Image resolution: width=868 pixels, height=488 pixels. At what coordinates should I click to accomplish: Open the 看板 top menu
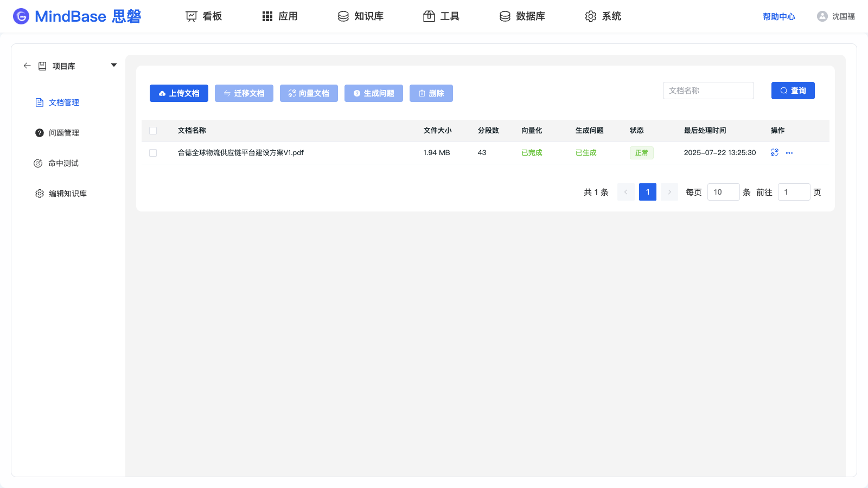204,16
